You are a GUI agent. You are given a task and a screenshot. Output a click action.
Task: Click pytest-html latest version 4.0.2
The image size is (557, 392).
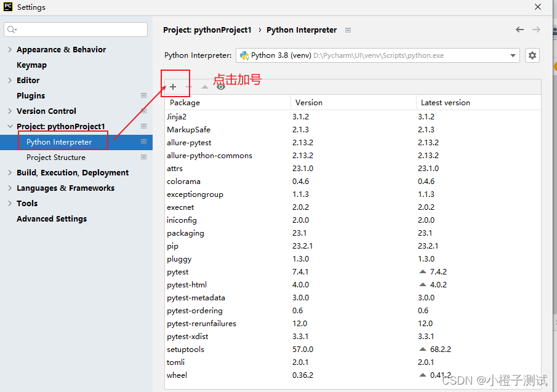coord(438,285)
